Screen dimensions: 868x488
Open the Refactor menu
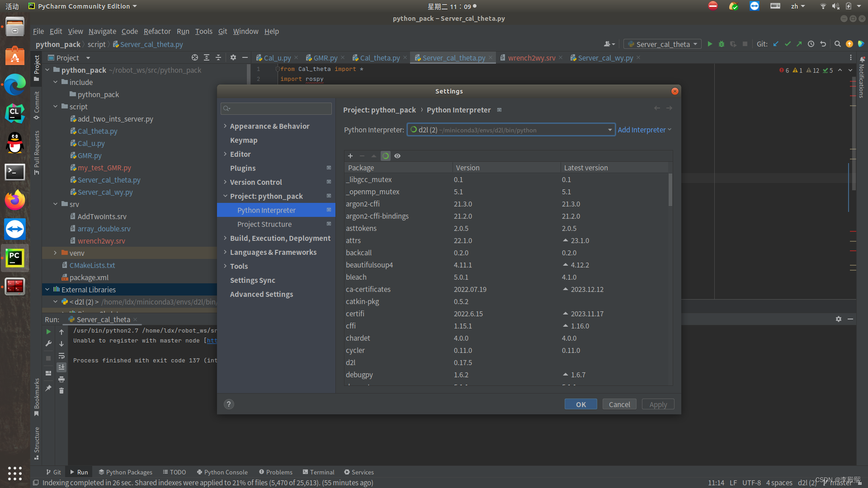point(157,31)
